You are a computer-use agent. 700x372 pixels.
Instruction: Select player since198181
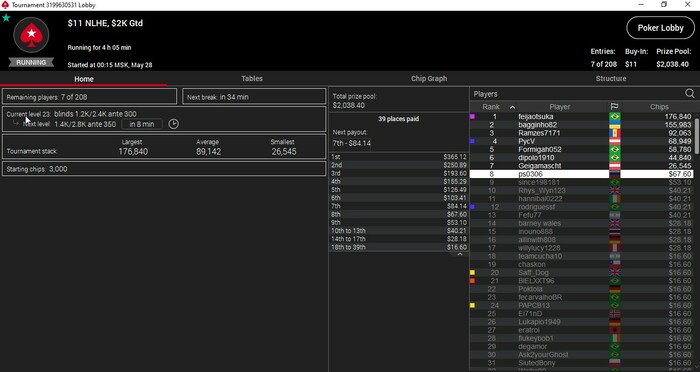tap(582, 182)
